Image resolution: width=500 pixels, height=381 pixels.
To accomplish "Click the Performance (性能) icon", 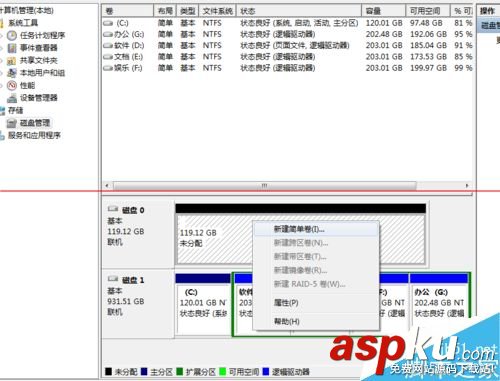I will (x=12, y=85).
